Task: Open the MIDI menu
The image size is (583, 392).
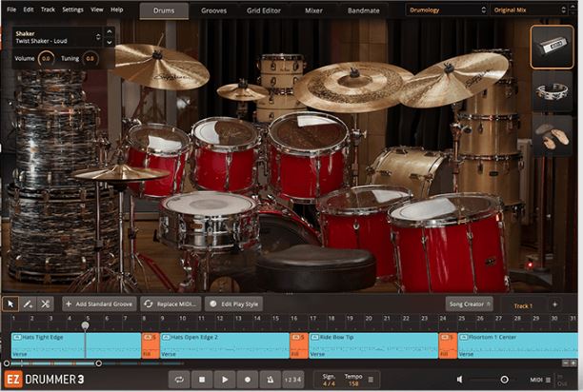Action: pyautogui.click(x=540, y=380)
